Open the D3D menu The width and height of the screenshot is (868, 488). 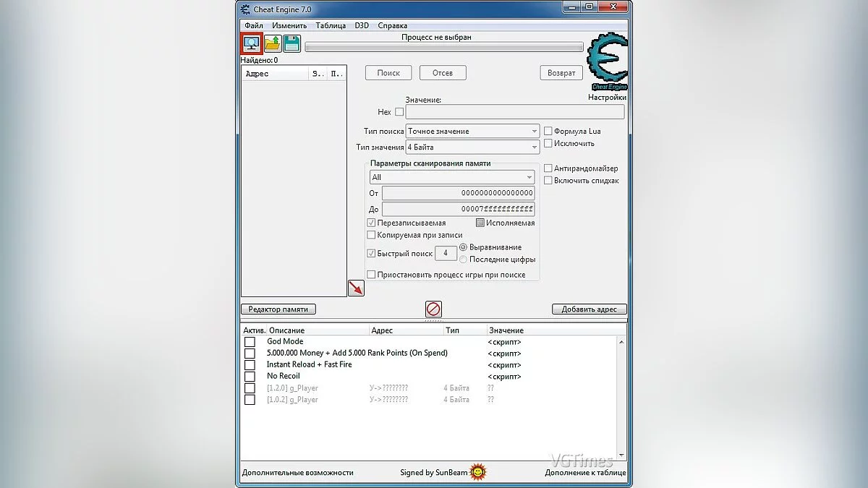(361, 25)
